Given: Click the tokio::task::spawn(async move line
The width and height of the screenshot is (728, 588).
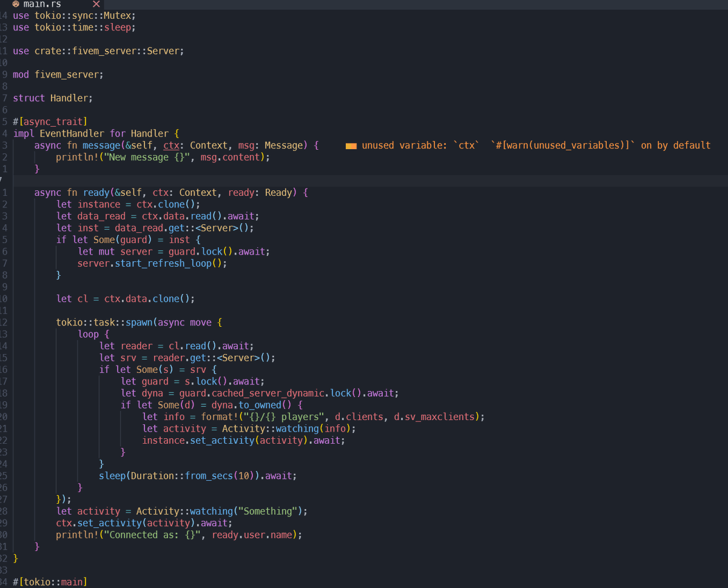Looking at the screenshot, I should [139, 322].
